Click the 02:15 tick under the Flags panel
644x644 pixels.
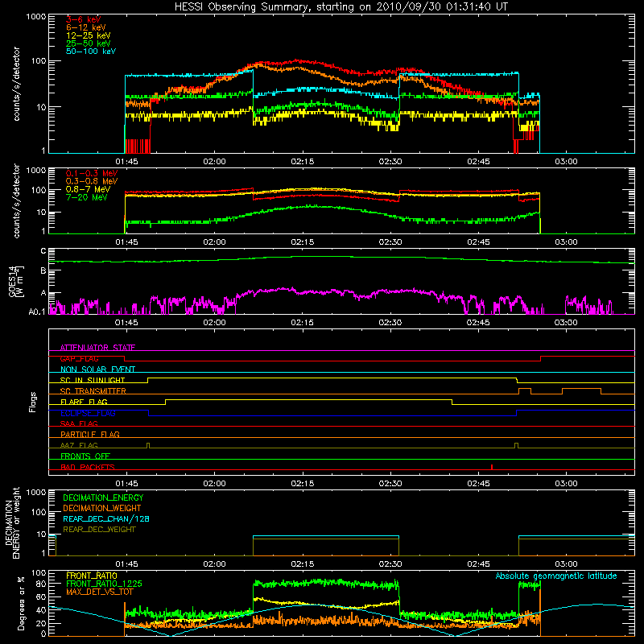click(303, 484)
